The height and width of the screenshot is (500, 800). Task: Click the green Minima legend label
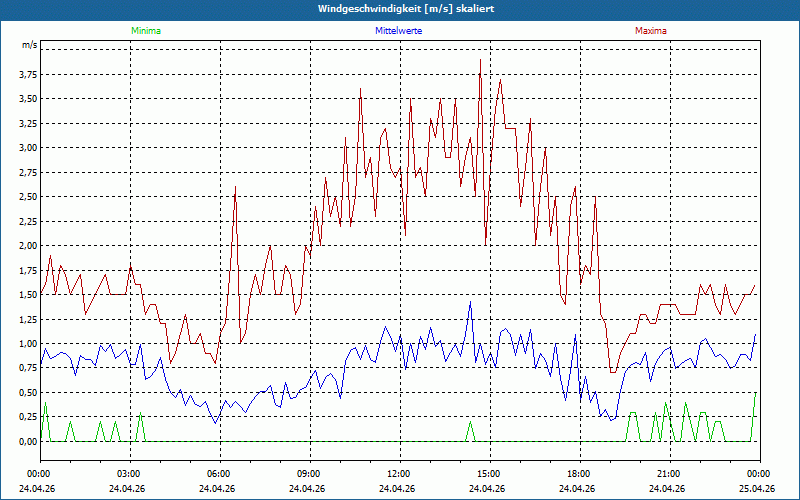145,31
